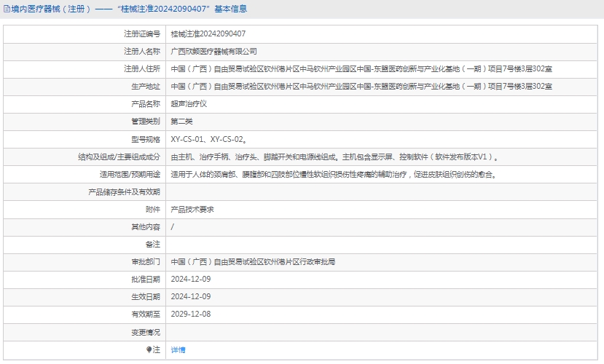The image size is (604, 364).
Task: Click the 审批部门 approval department value
Action: [x=257, y=261]
